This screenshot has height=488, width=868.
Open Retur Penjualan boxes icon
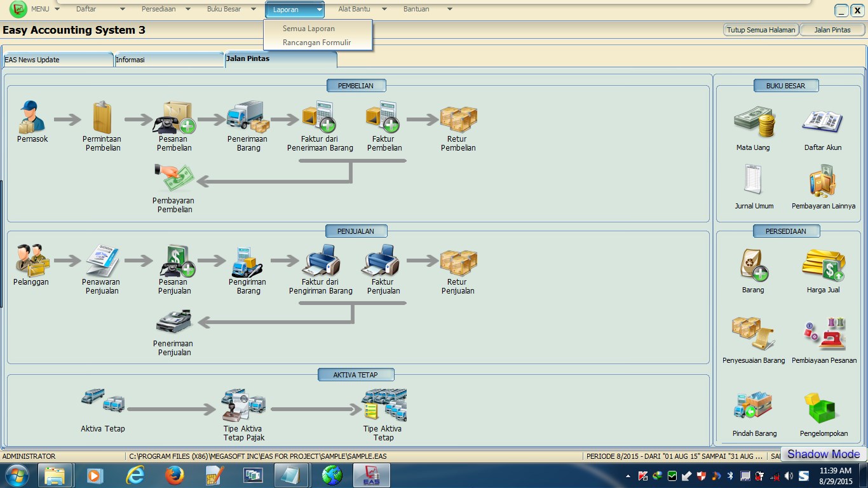coord(458,262)
